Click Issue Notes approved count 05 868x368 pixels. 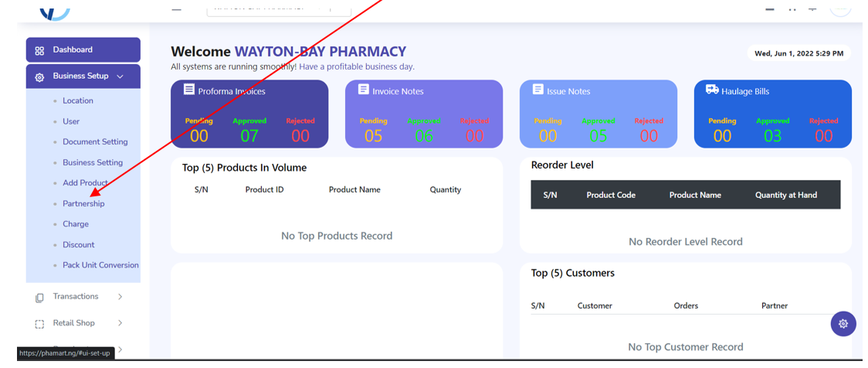tap(598, 136)
